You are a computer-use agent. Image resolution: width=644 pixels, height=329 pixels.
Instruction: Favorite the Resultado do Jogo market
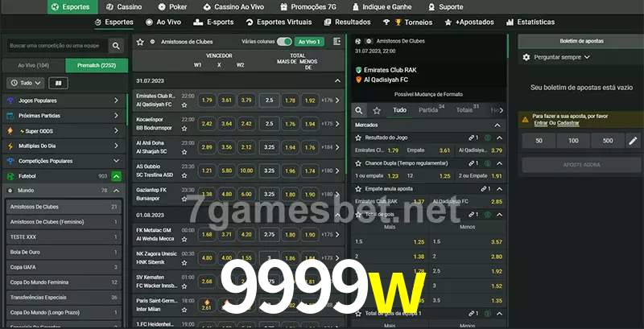click(358, 138)
